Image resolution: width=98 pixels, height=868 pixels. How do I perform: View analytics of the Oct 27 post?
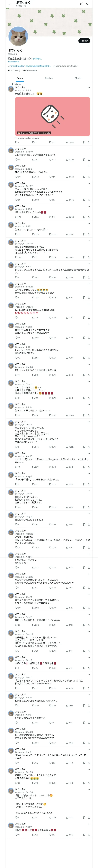point(70,200)
